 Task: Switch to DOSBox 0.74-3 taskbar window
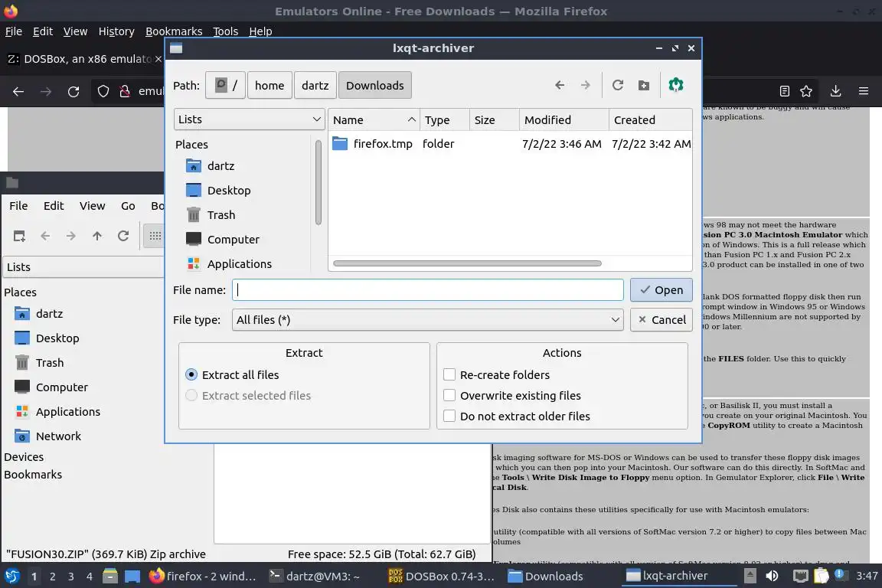[442, 576]
